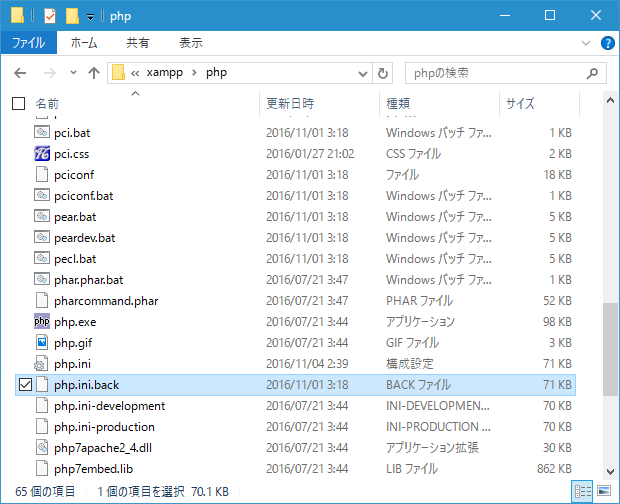This screenshot has height=504, width=620.
Task: Click the scrollbar up arrow
Action: tap(610, 100)
